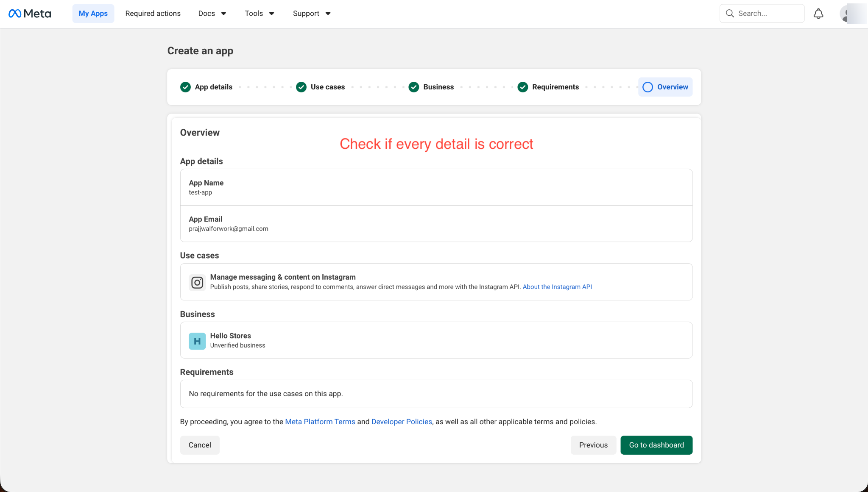Click the Unverified business label
The height and width of the screenshot is (492, 868).
(237, 345)
